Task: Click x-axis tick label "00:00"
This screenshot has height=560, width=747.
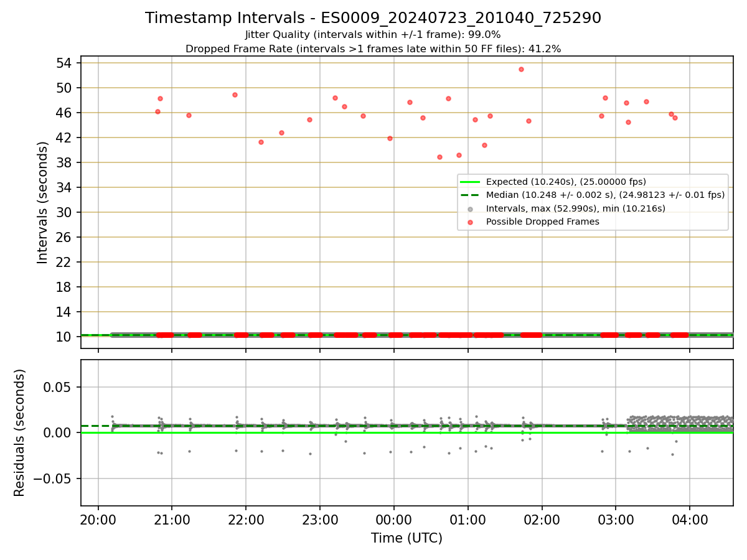Action: 394,521
